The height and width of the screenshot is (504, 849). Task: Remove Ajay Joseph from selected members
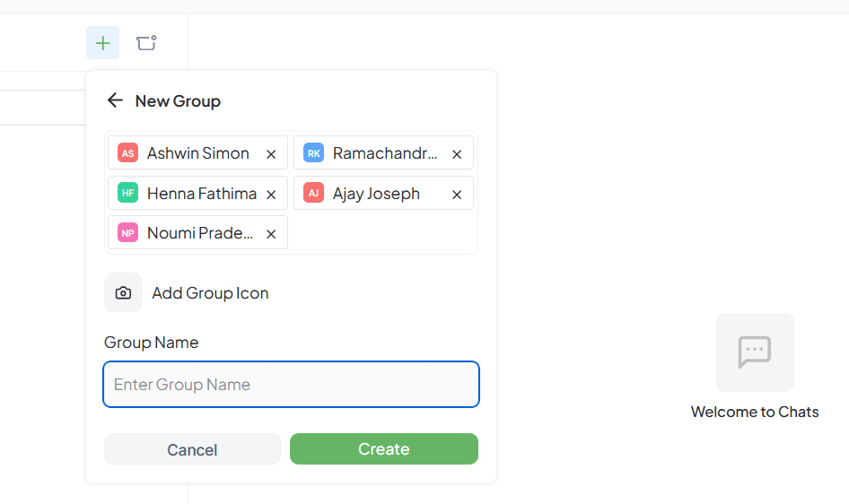pyautogui.click(x=457, y=195)
